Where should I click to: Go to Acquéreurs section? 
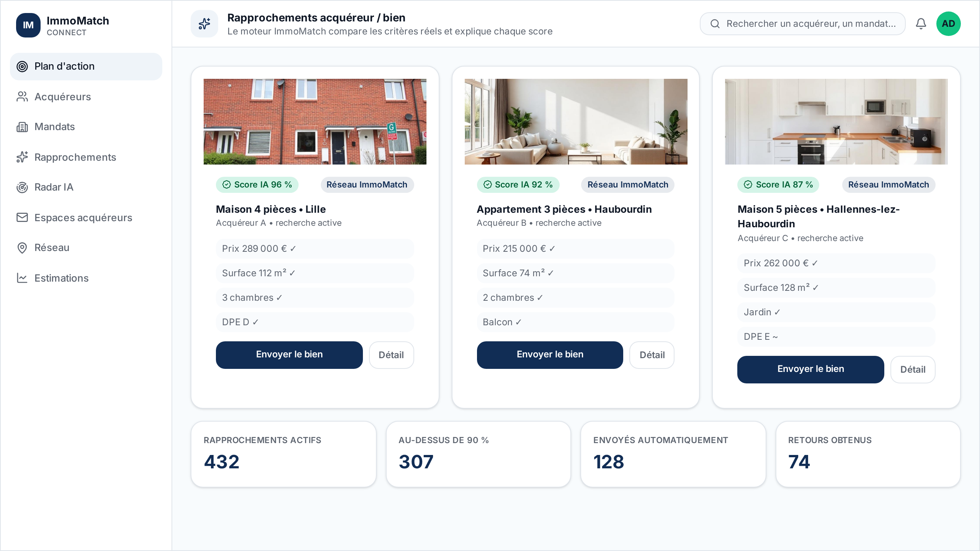tap(86, 97)
